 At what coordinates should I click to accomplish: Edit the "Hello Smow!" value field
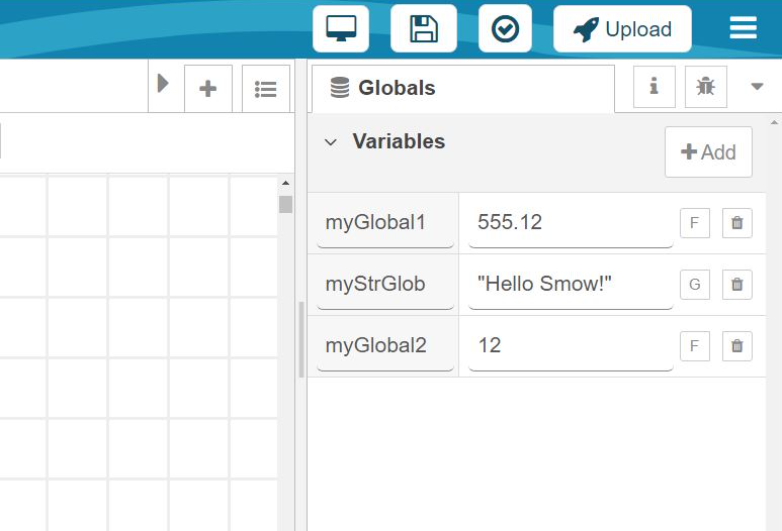click(x=571, y=284)
